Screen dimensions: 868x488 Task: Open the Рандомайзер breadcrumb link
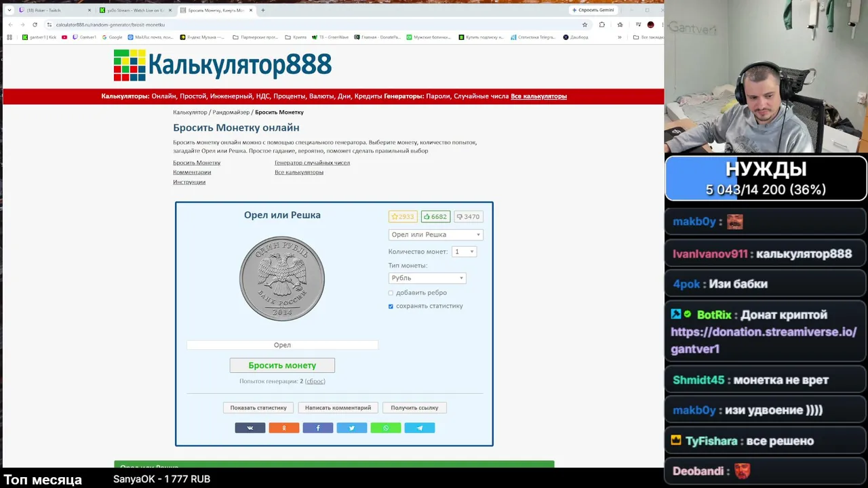231,112
